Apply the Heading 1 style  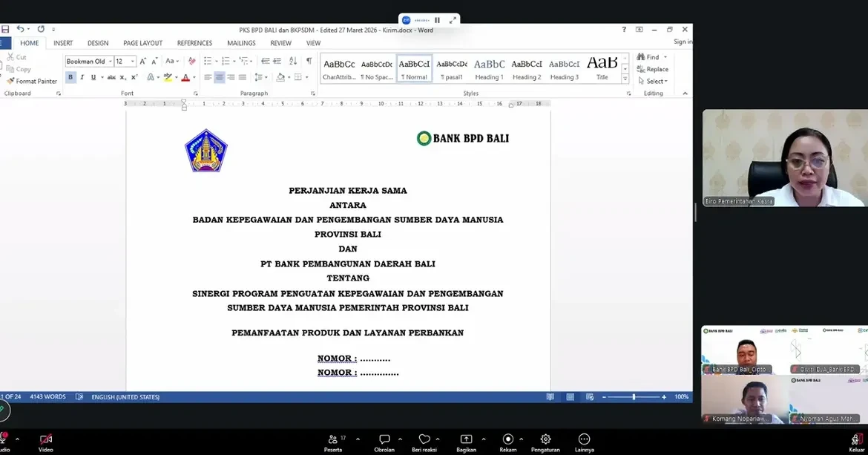[x=490, y=68]
